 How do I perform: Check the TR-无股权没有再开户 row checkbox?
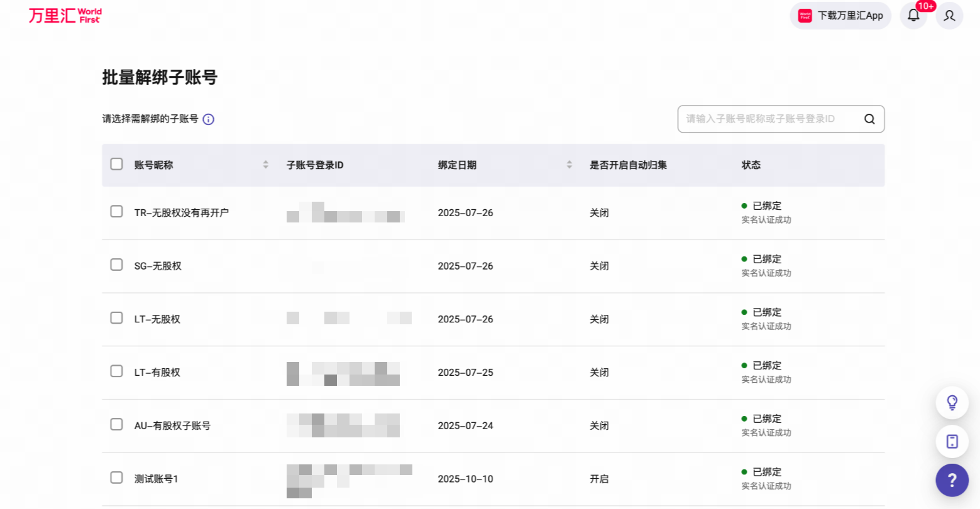pyautogui.click(x=116, y=211)
